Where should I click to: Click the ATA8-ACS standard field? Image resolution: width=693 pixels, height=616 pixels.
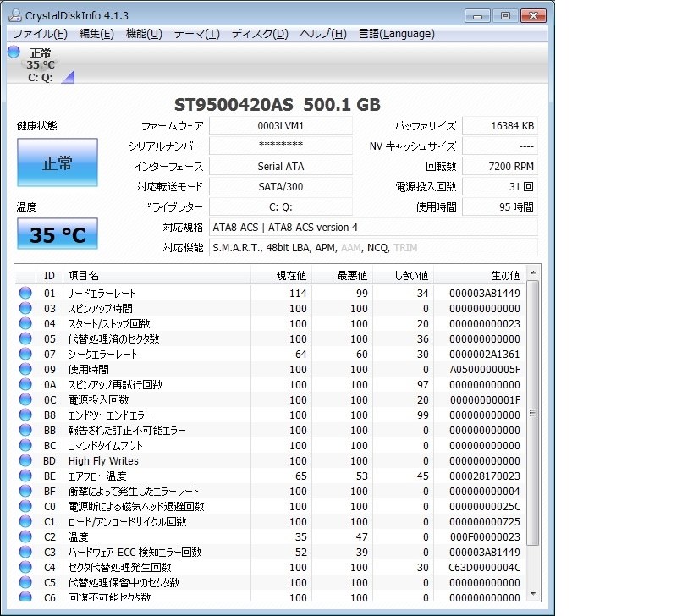coord(373,227)
